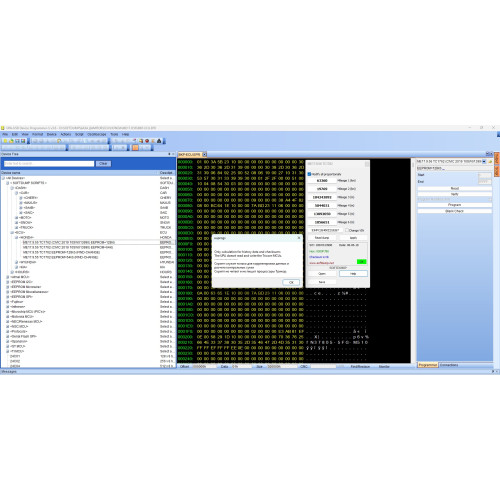
Task: Click the Help button in mileage tool
Action: (x=353, y=274)
